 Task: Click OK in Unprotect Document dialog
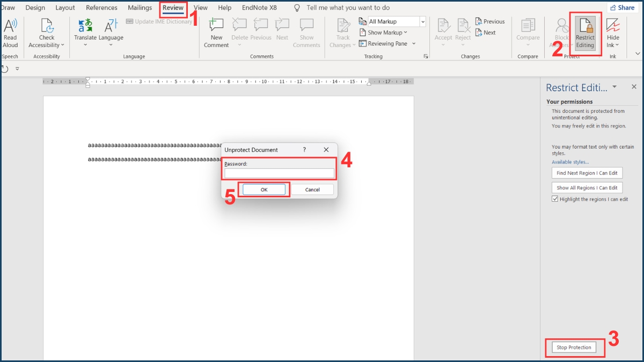click(264, 189)
